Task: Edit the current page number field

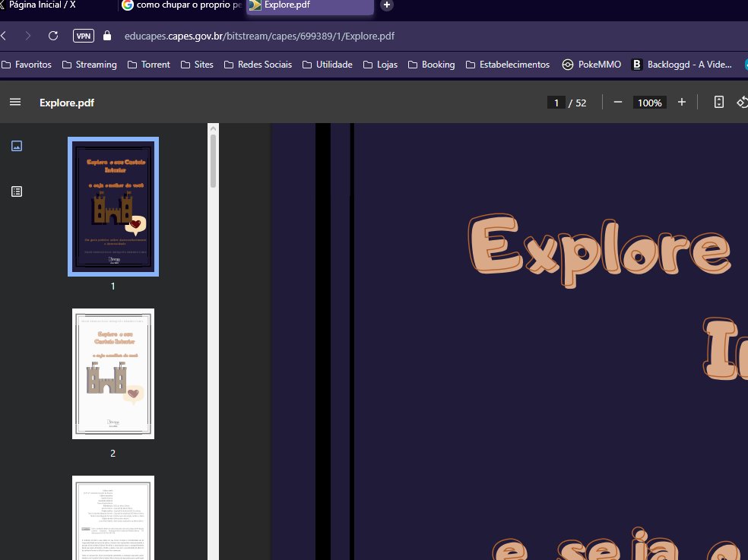Action: pyautogui.click(x=556, y=103)
